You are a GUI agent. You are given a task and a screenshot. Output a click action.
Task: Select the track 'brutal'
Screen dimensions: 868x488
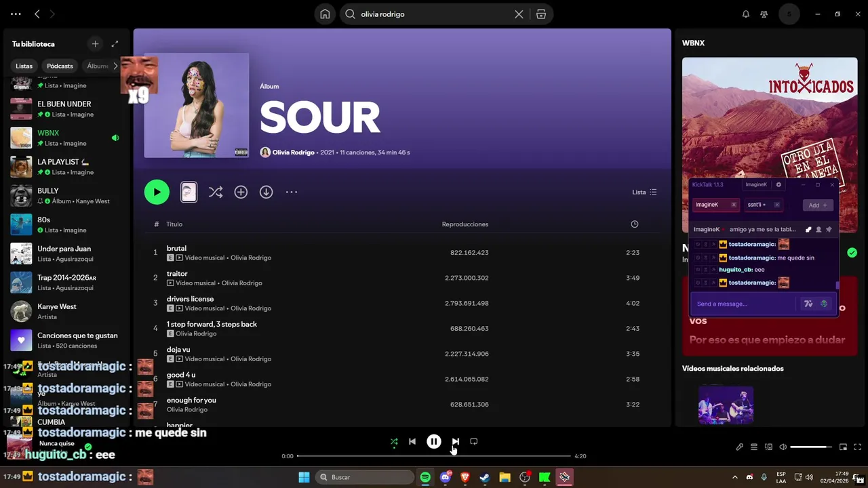(176, 248)
